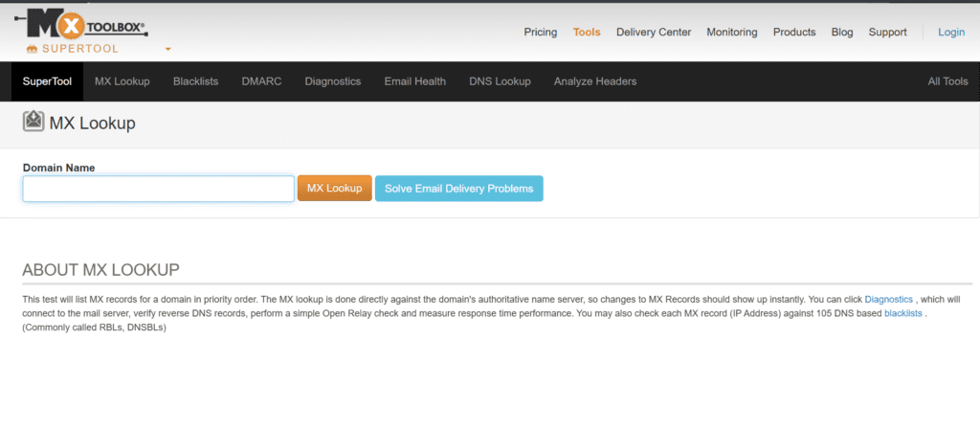Switch to the DNS Lookup tab
980x431 pixels.
500,81
